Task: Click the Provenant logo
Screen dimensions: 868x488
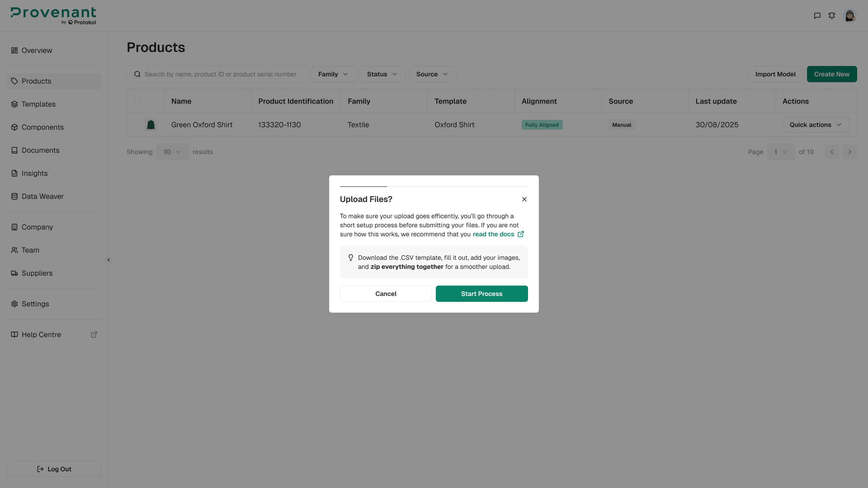Action: [53, 16]
